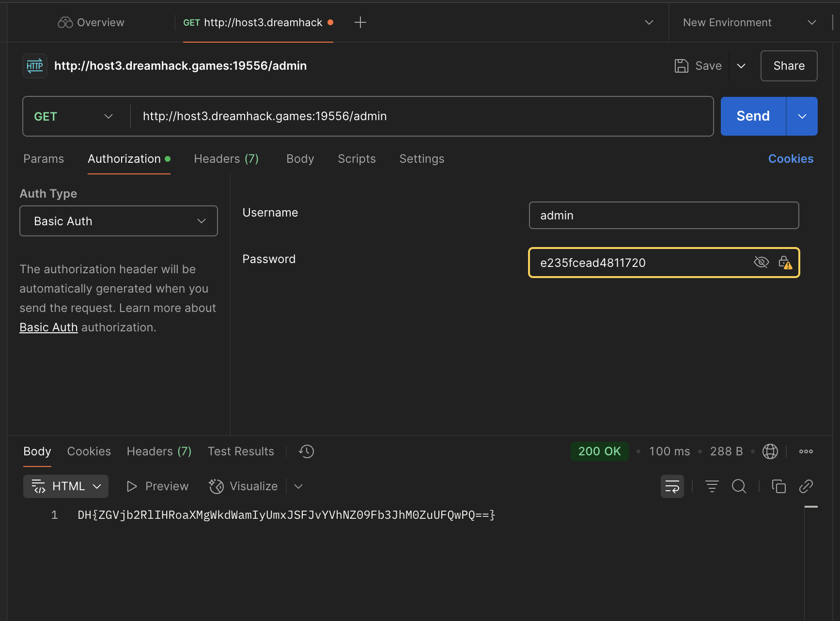Add a new request tab
This screenshot has width=840, height=621.
360,22
